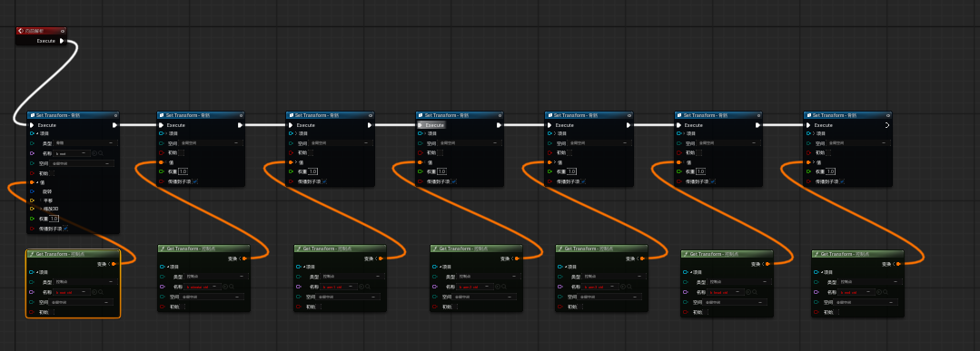This screenshot has width=980, height=351.
Task: Expand the 平移 translation pin
Action: (x=40, y=200)
